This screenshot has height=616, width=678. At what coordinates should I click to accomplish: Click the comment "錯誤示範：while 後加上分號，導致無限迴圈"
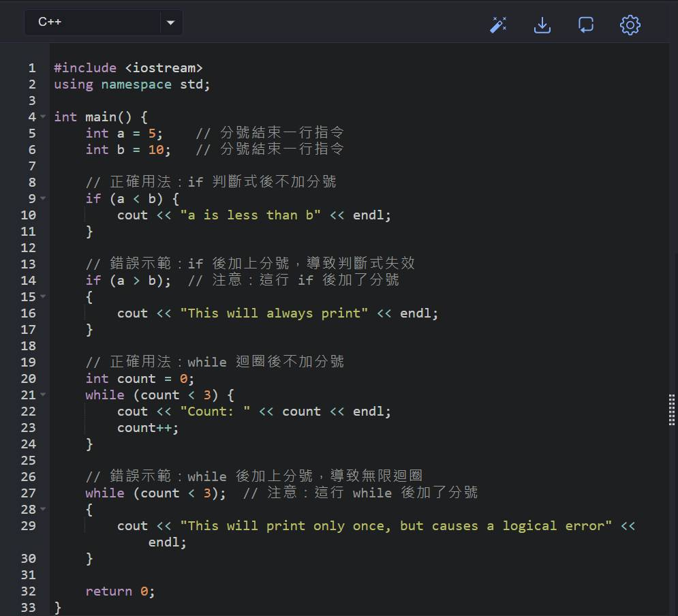coord(254,476)
